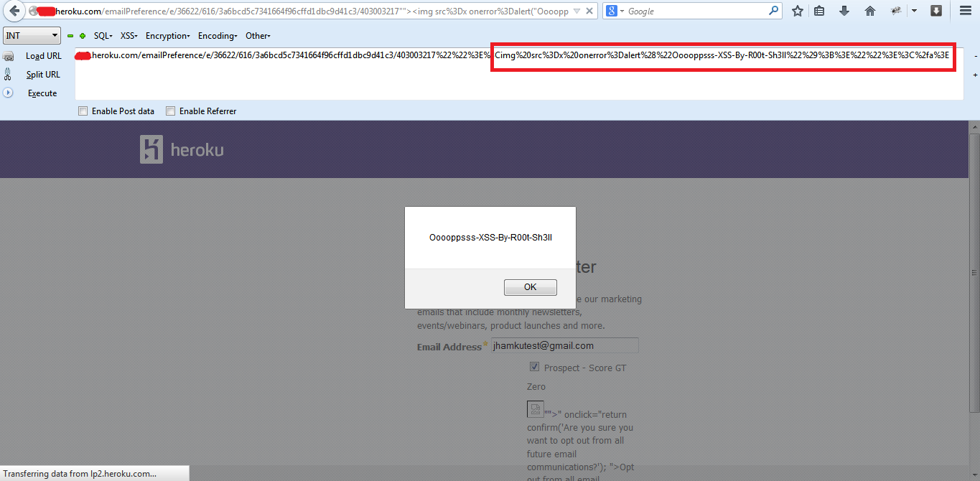
Task: Open the XSS menu in HackBar
Action: click(x=129, y=36)
